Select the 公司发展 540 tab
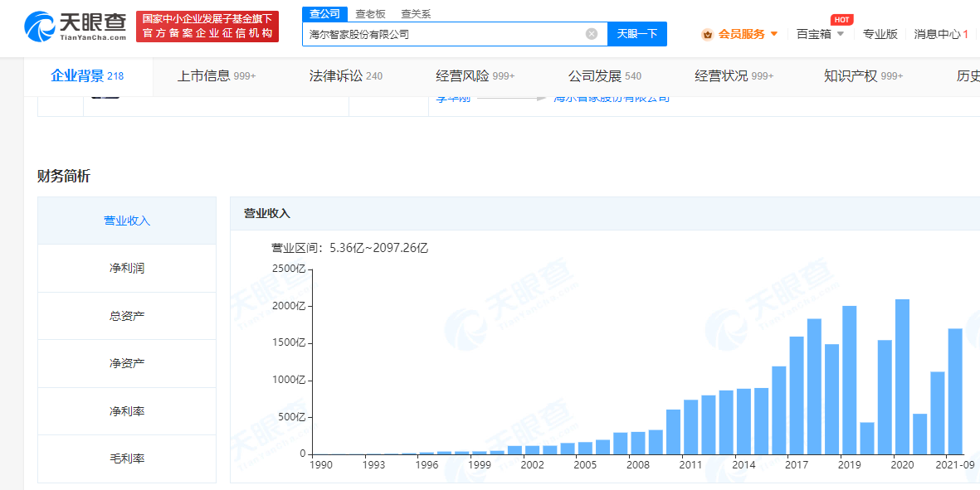The width and height of the screenshot is (980, 490). pos(604,76)
